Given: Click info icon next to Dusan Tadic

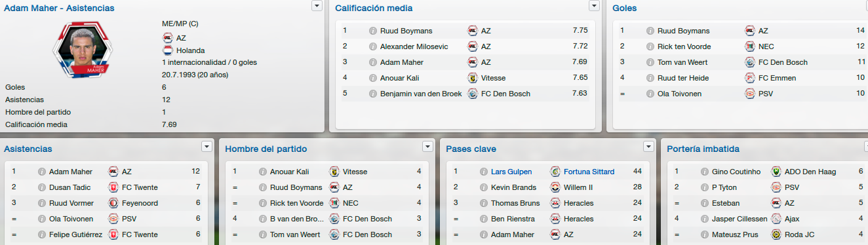Looking at the screenshot, I should pyautogui.click(x=42, y=187).
